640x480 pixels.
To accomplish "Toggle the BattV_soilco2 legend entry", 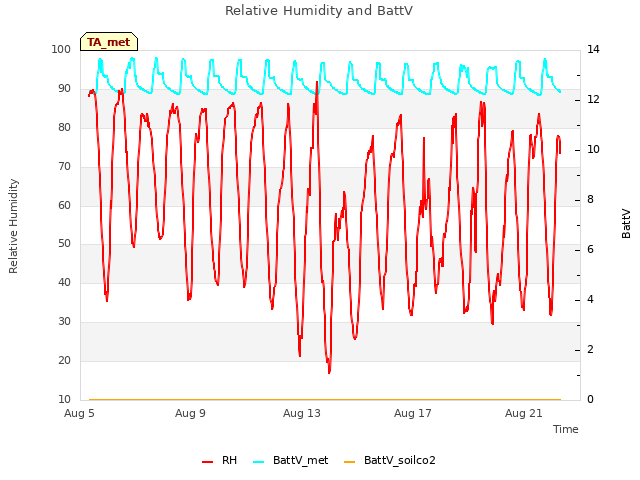I will pyautogui.click(x=390, y=460).
